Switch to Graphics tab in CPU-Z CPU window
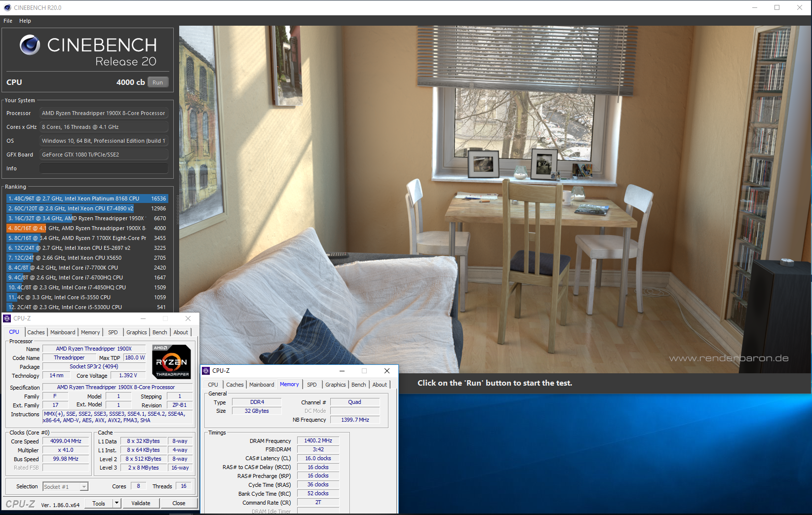The height and width of the screenshot is (515, 812). 137,332
